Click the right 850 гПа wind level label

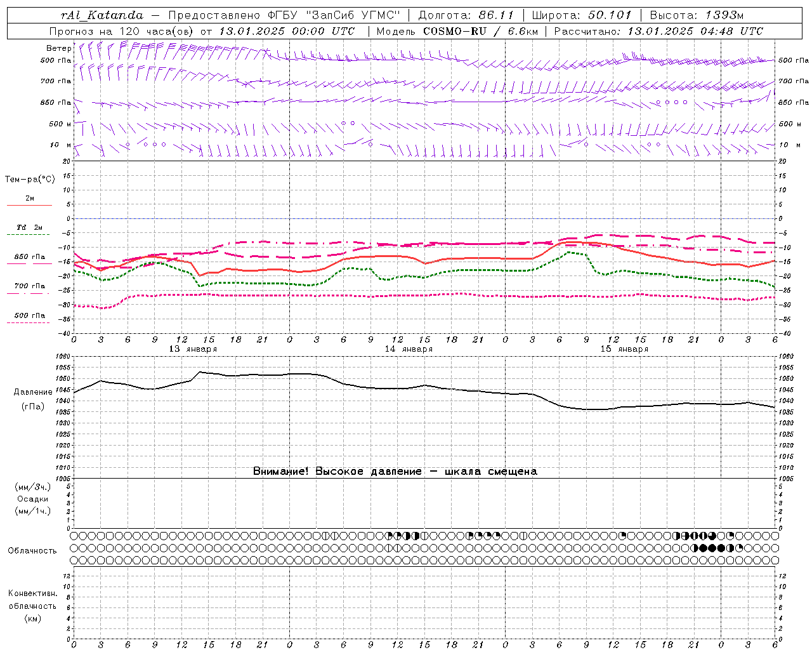click(x=794, y=102)
